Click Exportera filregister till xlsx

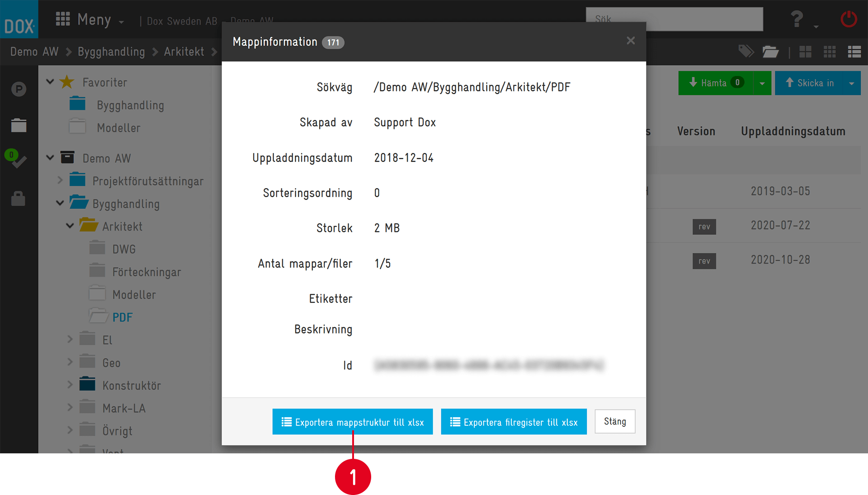coord(514,422)
